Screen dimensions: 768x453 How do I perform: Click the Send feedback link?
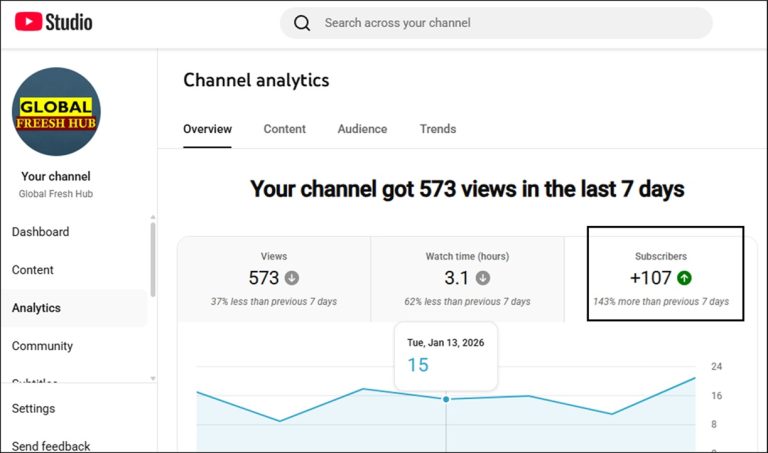pos(51,446)
